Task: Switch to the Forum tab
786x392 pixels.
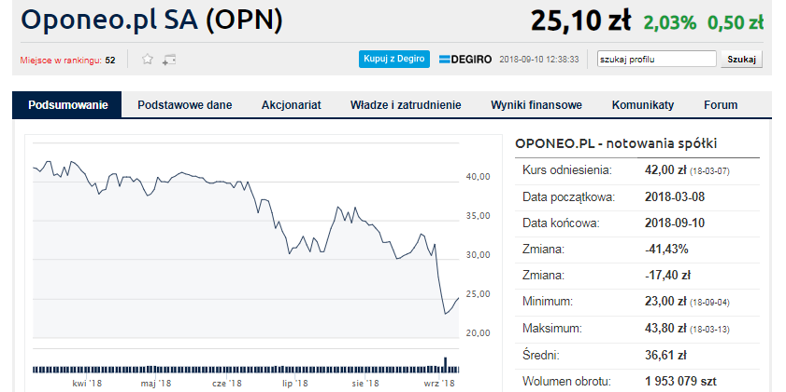Action: [720, 105]
